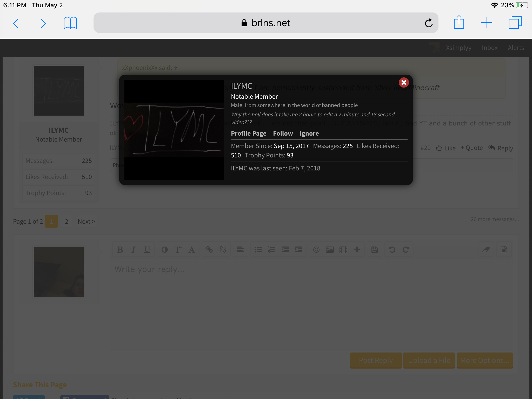Open the font size dropdown
Viewport: 532px width, 399px height.
(178, 250)
